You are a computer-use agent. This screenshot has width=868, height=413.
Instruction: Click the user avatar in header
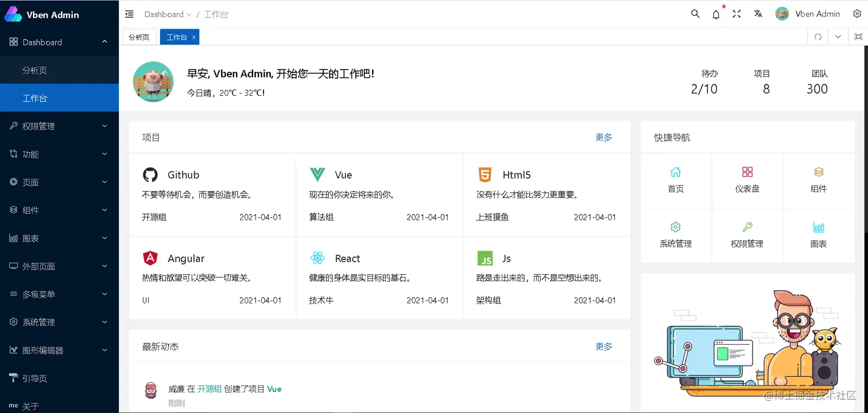(x=782, y=14)
